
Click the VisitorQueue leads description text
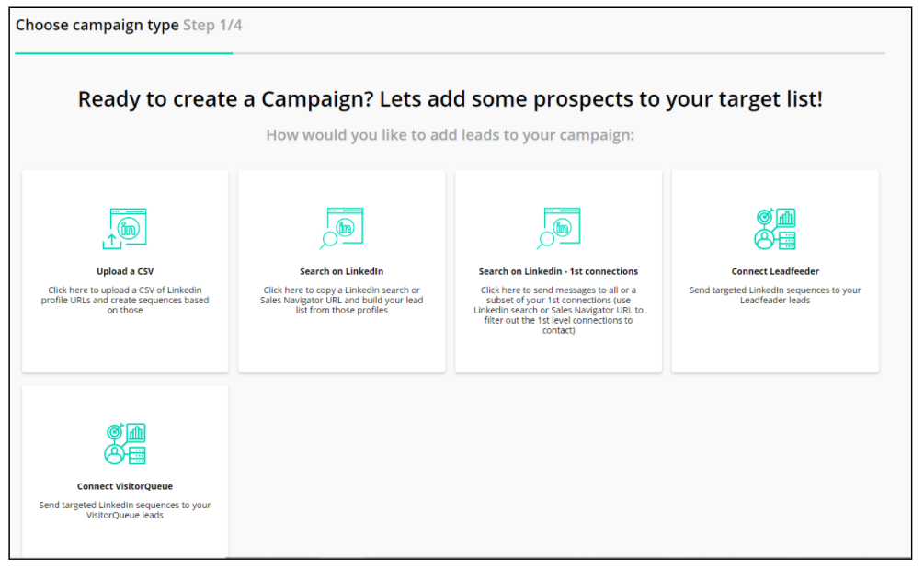125,510
